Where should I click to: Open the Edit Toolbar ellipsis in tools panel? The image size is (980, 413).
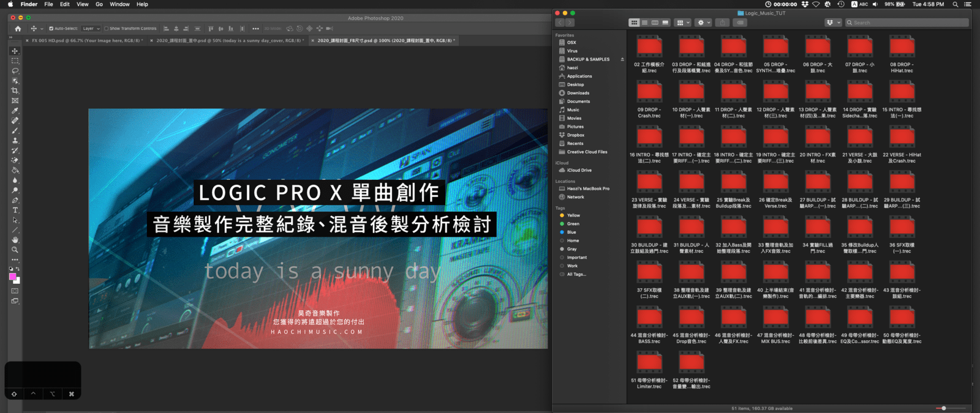[15, 259]
